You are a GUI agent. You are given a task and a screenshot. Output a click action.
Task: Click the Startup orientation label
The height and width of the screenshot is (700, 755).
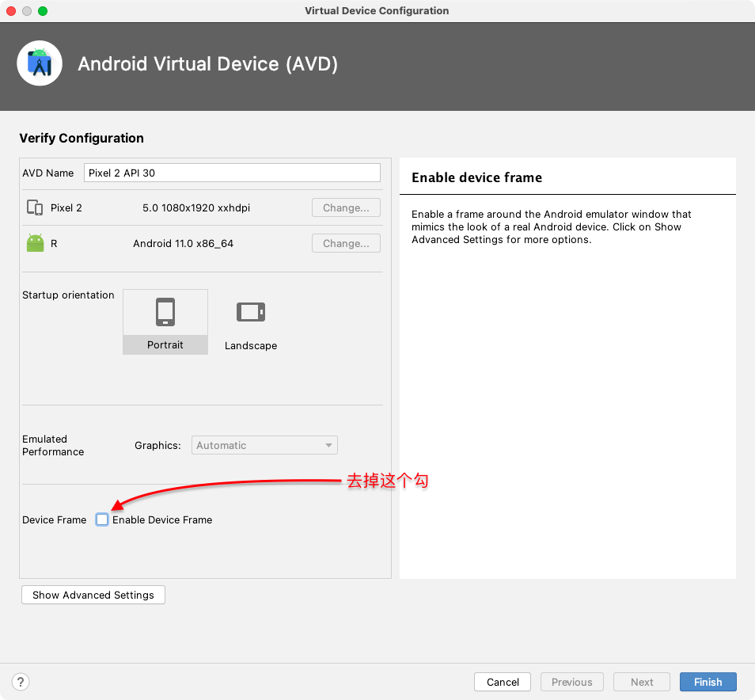pyautogui.click(x=68, y=295)
